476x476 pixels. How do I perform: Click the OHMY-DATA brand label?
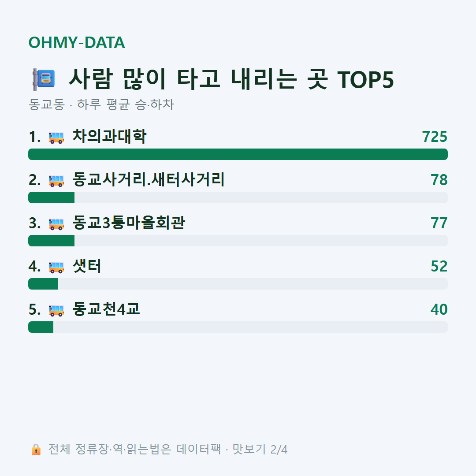click(77, 42)
